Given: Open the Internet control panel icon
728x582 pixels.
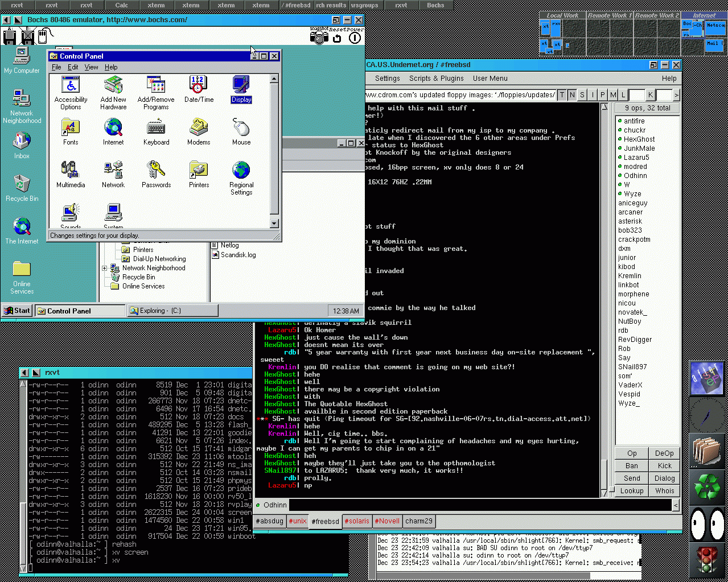Looking at the screenshot, I should tap(113, 132).
